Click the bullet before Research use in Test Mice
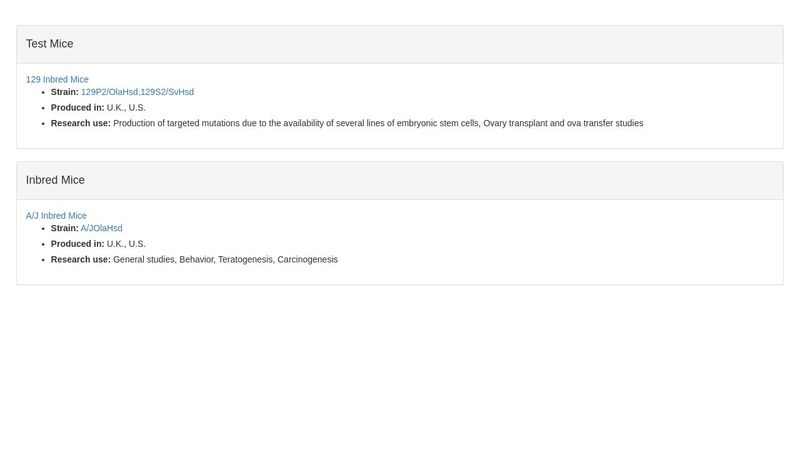 [x=42, y=124]
